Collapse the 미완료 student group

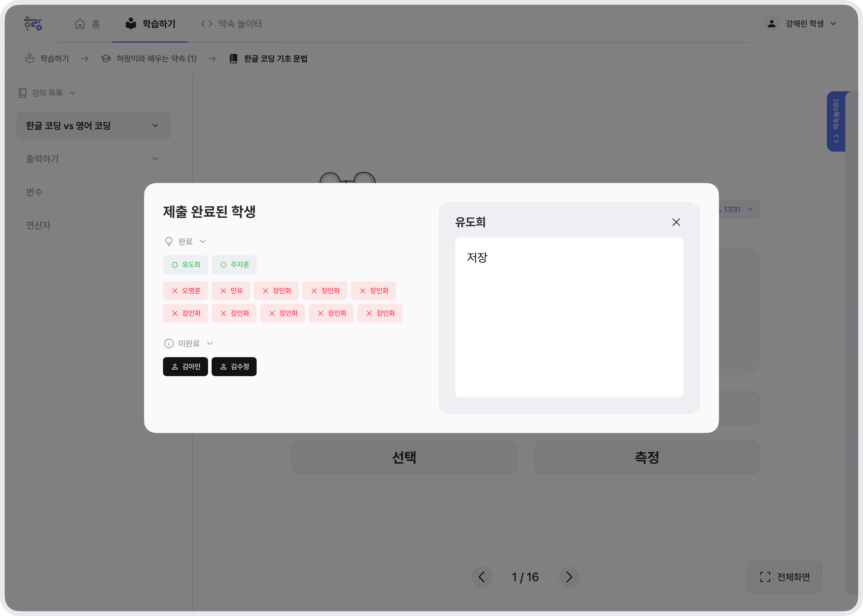[x=210, y=344]
